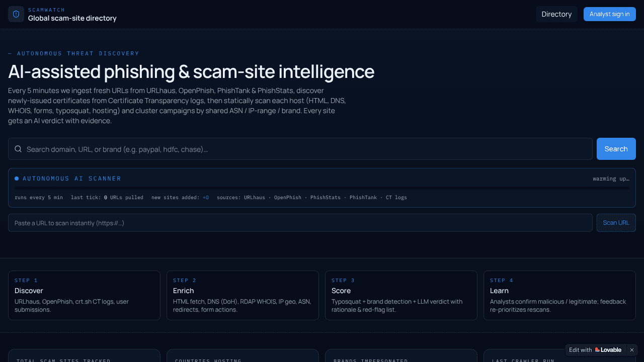Close the Edit with Lovable badge
This screenshot has height=362, width=644.
(x=632, y=350)
